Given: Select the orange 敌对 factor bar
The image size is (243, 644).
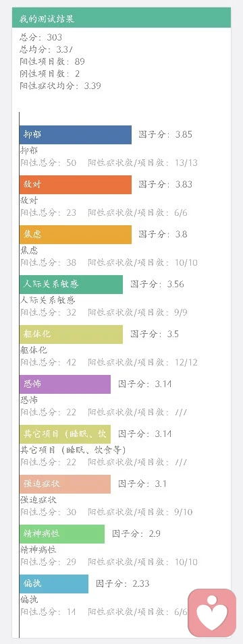Looking at the screenshot, I should [x=75, y=184].
